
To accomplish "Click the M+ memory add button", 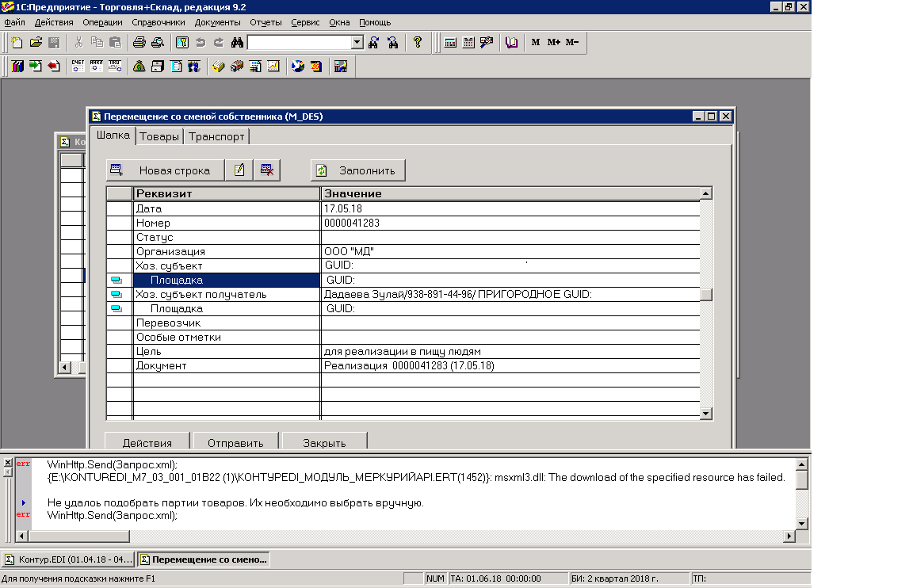I will point(554,43).
